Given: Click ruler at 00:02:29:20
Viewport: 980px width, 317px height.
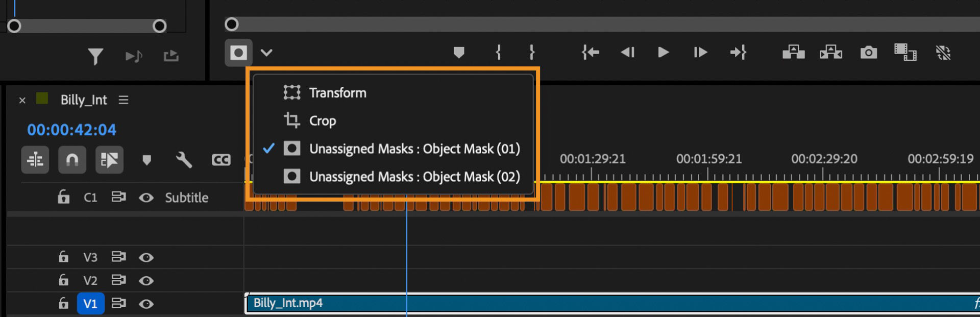Looking at the screenshot, I should [824, 159].
